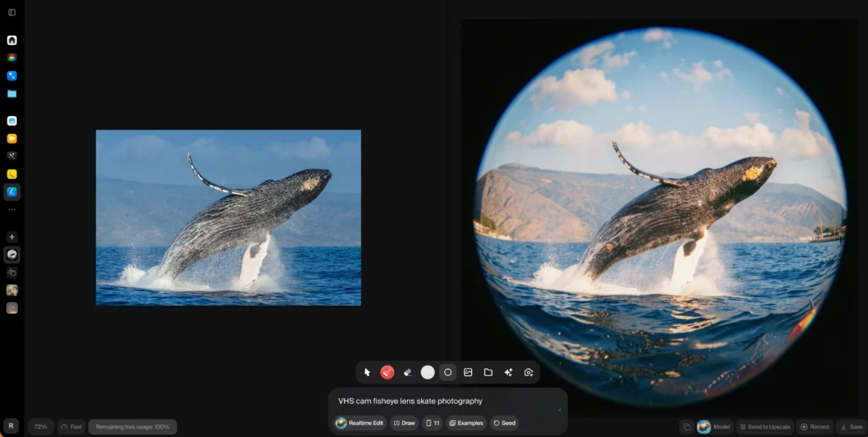The image size is (868, 437).
Task: Open the home icon in left sidebar
Action: [x=12, y=40]
